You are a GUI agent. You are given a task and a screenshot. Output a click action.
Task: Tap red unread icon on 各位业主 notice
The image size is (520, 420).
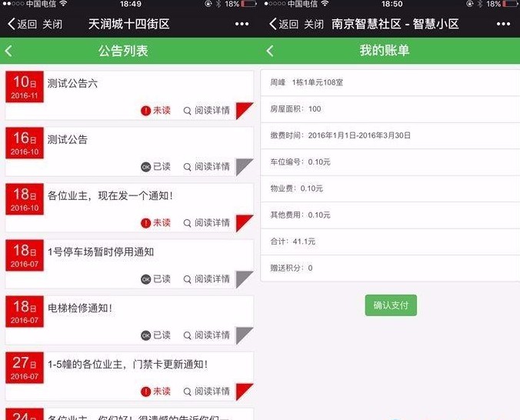[x=146, y=223]
